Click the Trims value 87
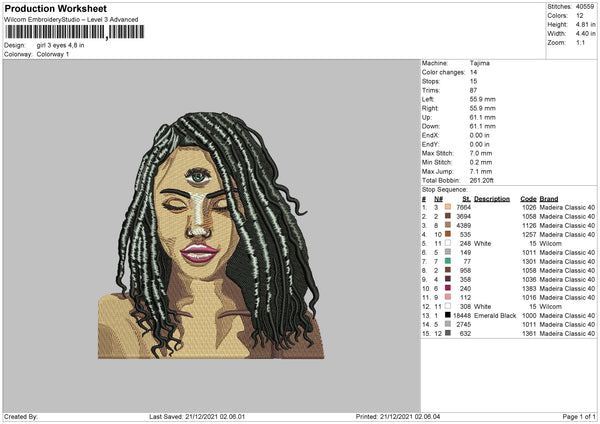This screenshot has width=600, height=424. [x=473, y=90]
